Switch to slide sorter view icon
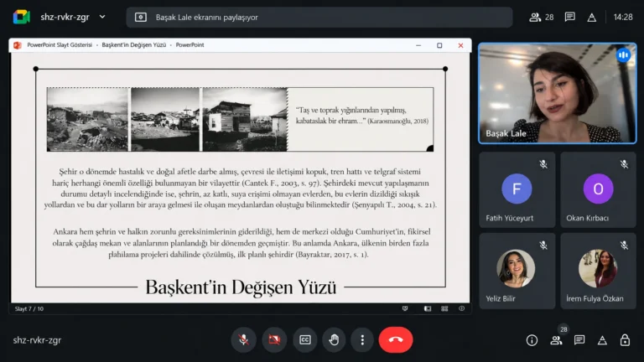This screenshot has width=644, height=362. (x=444, y=308)
